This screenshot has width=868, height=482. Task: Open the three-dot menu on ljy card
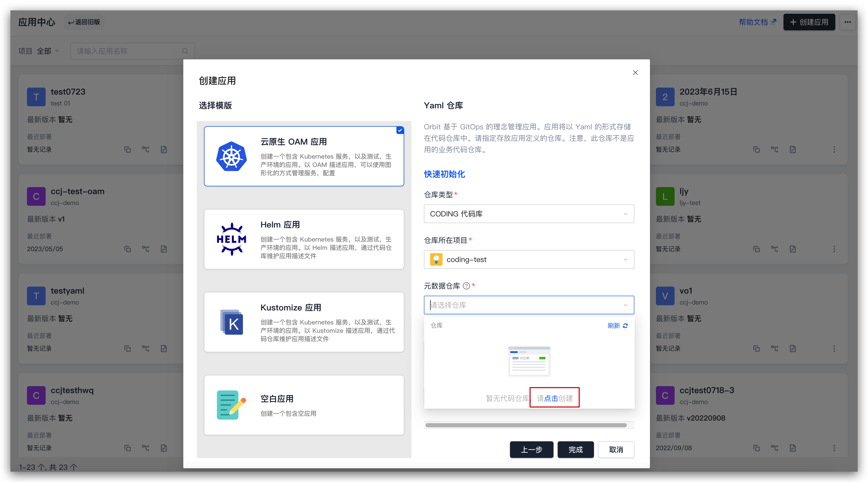(x=834, y=249)
